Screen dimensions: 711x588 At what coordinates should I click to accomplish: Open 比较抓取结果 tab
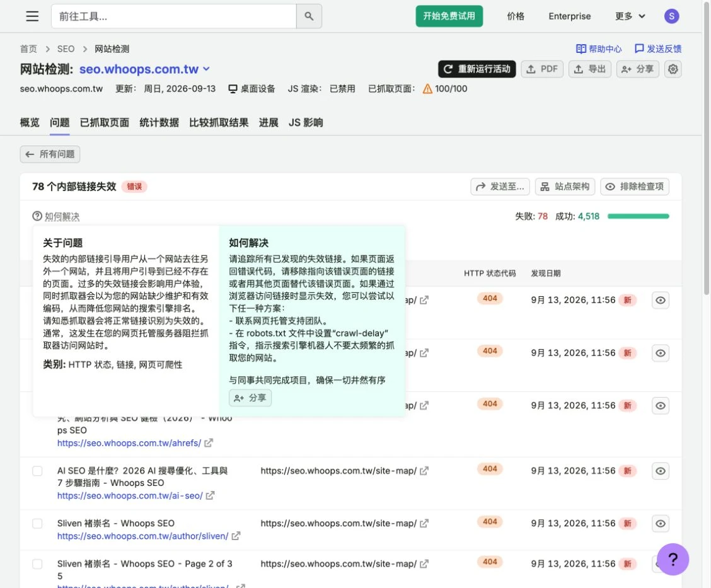click(x=219, y=122)
